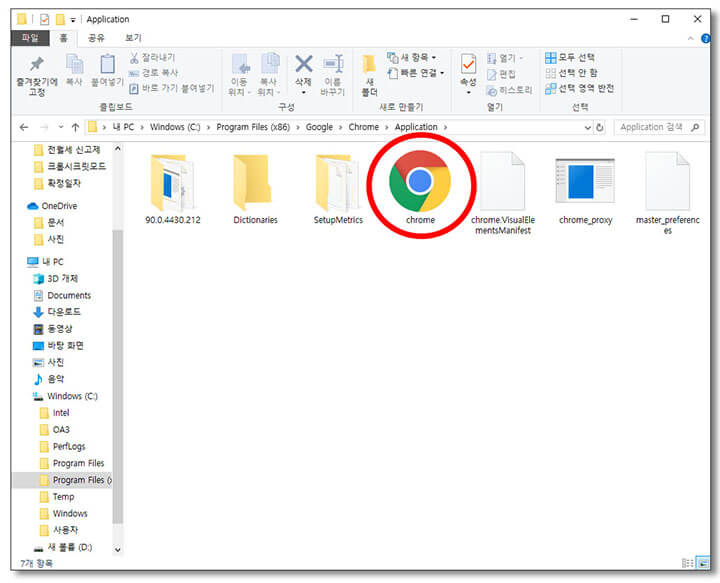Image resolution: width=720 pixels, height=583 pixels.
Task: Click 내 PC in address path
Action: click(x=123, y=127)
